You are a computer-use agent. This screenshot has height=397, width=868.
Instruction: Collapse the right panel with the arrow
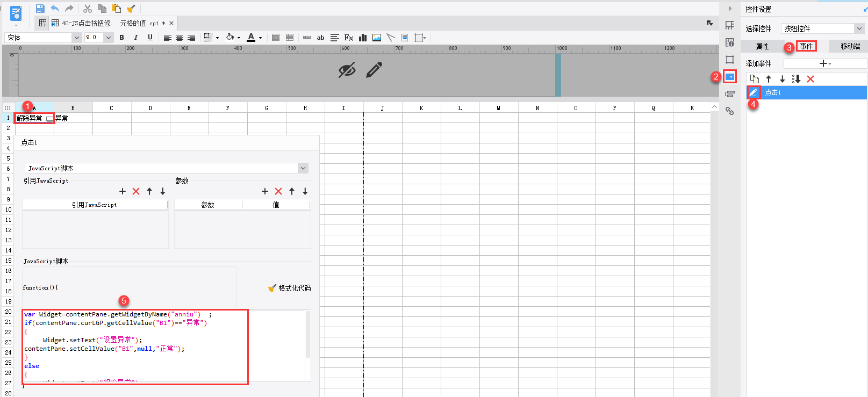730,9
